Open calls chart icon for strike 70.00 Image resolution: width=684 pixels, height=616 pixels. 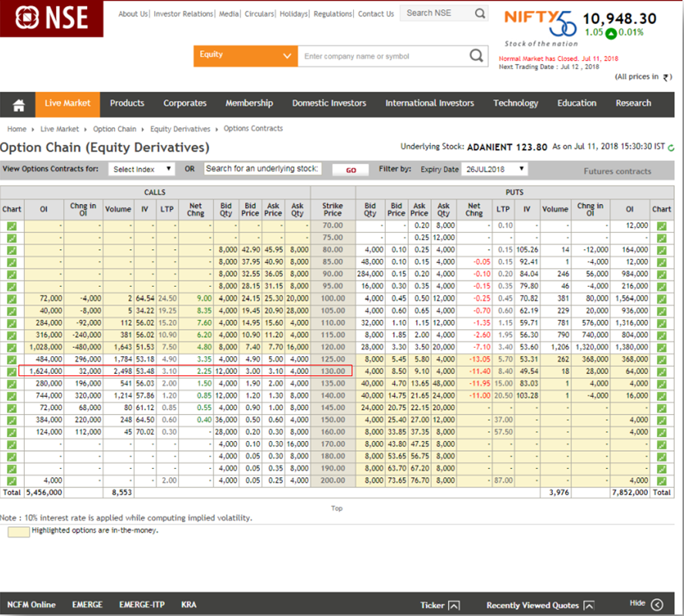click(12, 226)
